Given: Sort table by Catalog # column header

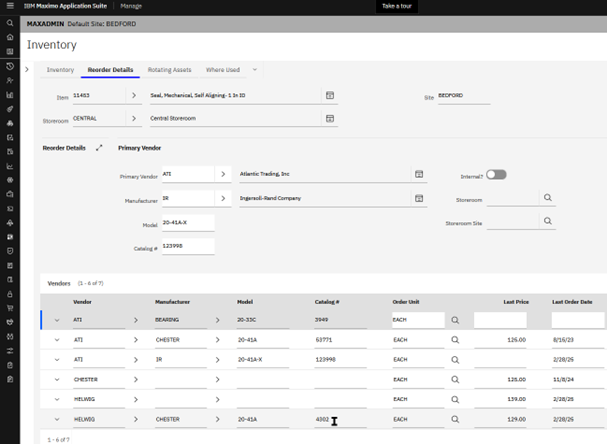Looking at the screenshot, I should point(327,302).
